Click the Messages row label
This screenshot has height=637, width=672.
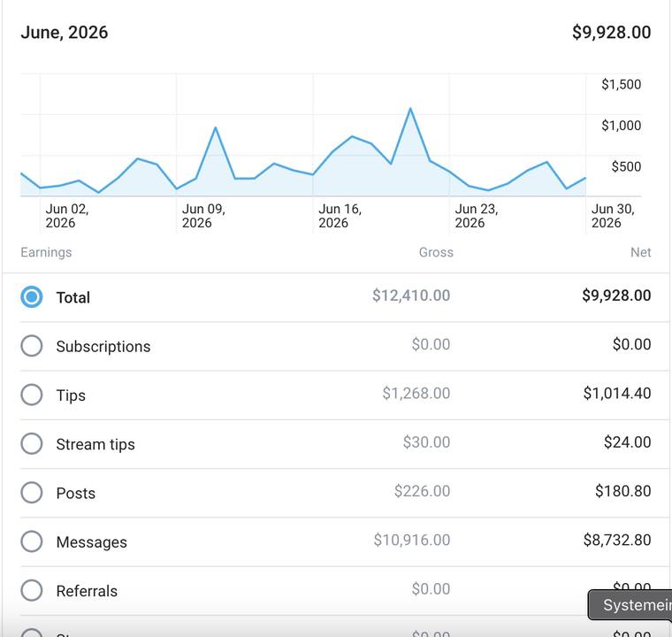tap(92, 542)
